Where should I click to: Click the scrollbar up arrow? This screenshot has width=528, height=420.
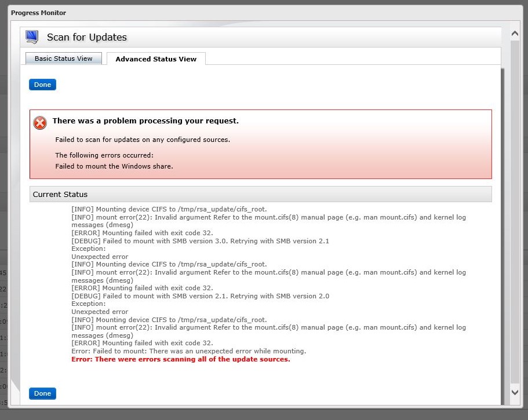(514, 33)
